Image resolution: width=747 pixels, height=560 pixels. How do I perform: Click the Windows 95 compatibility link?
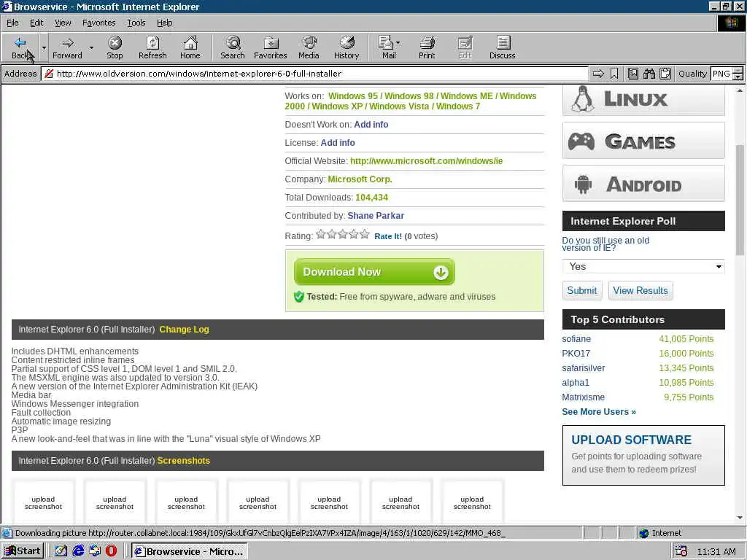click(353, 96)
